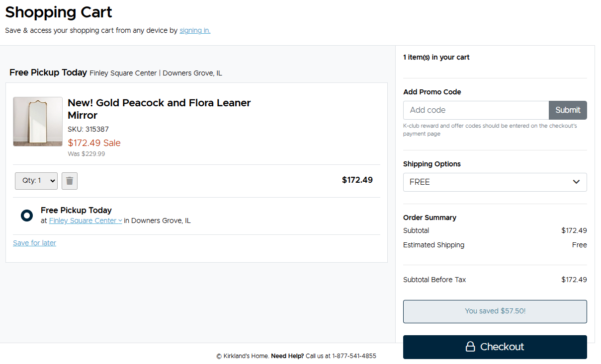This screenshot has height=364, width=601.
Task: Click the arrow in the Shipping Options box
Action: point(576,182)
